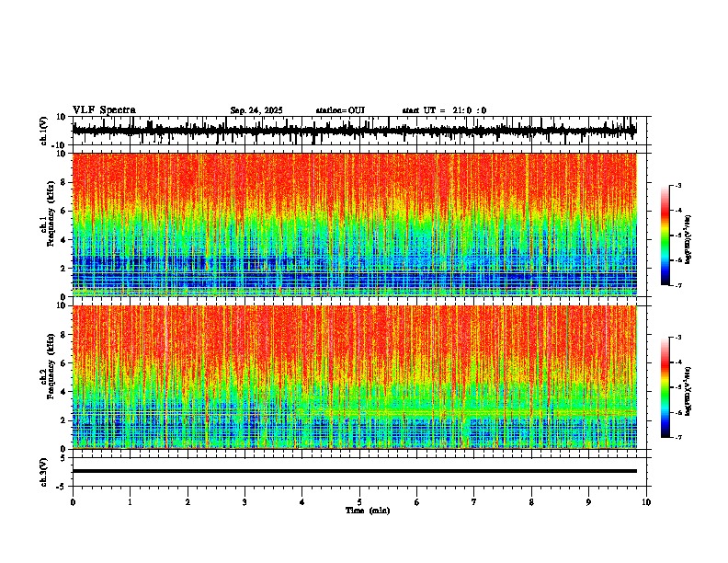Click time axis tick label "6"
This screenshot has height=563, width=728.
[416, 502]
